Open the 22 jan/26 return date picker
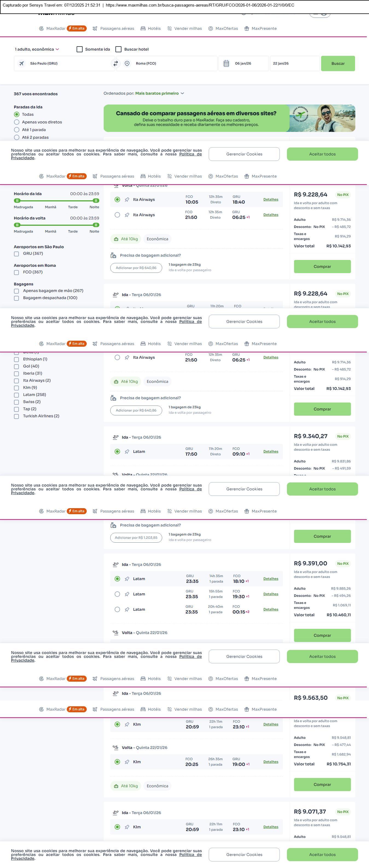369x868 pixels. tap(294, 63)
